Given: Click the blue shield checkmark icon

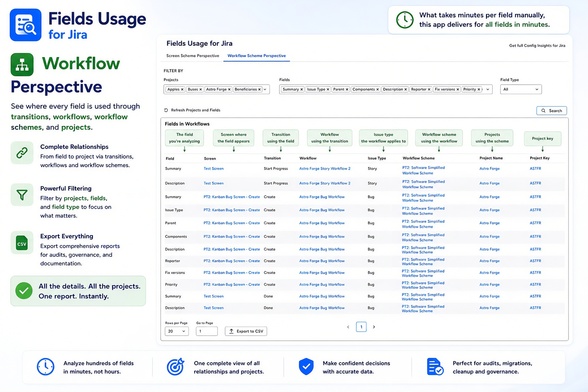Looking at the screenshot, I should (306, 367).
